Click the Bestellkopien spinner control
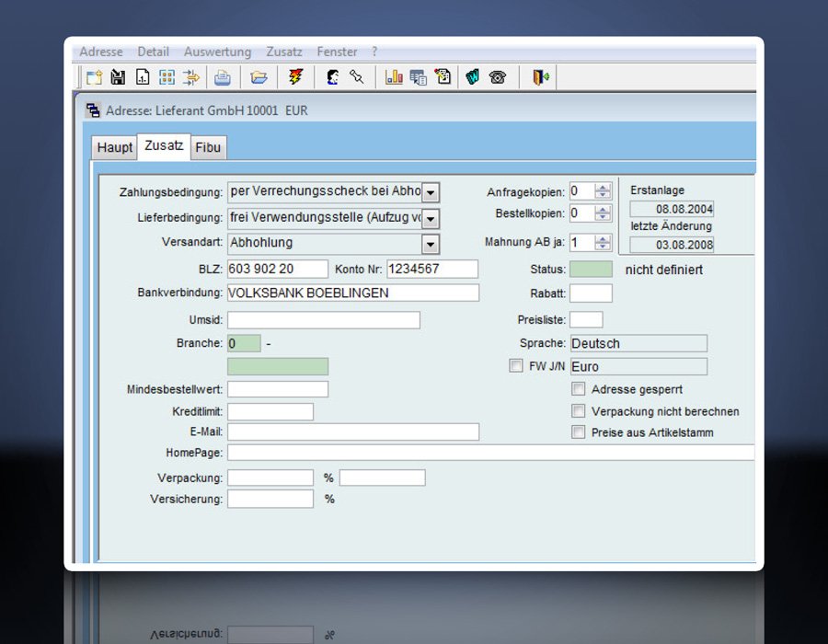The image size is (828, 644). tap(603, 213)
